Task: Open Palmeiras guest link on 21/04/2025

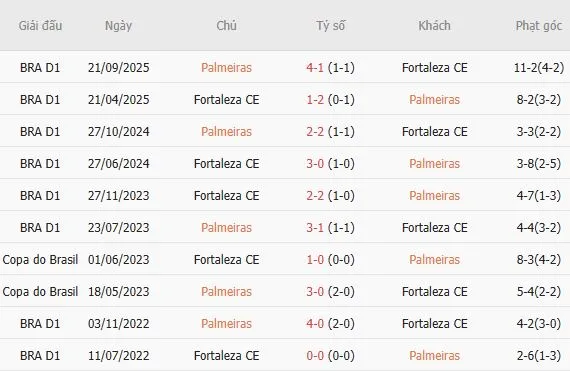Action: pos(435,100)
